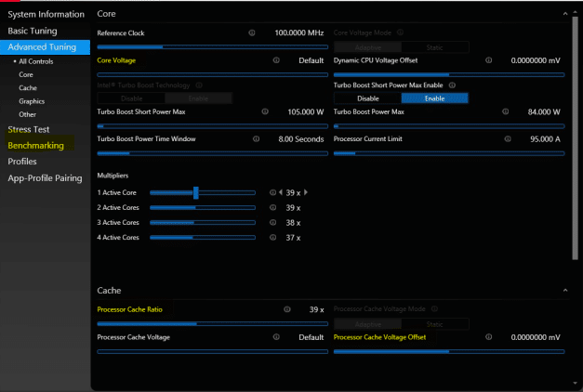Image resolution: width=583 pixels, height=392 pixels.
Task: Increase the 1 Active Core multiplier arrow
Action: pyautogui.click(x=306, y=192)
